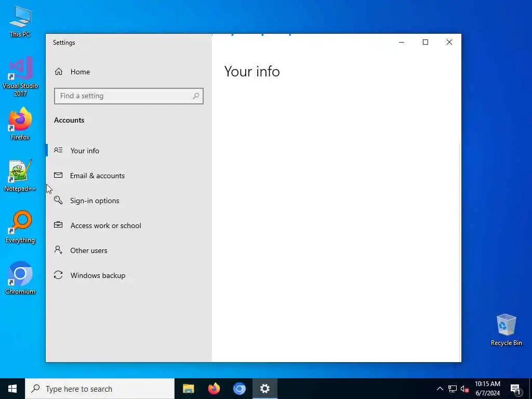This screenshot has height=399, width=532.
Task: Focus the Find a setting search box
Action: coord(129,96)
